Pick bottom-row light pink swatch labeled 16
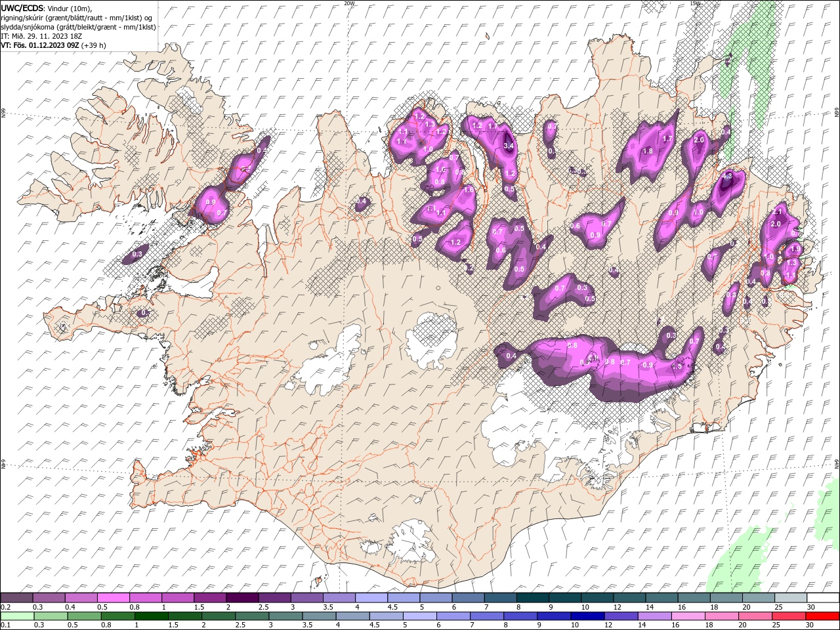840x630 pixels. coord(688,616)
